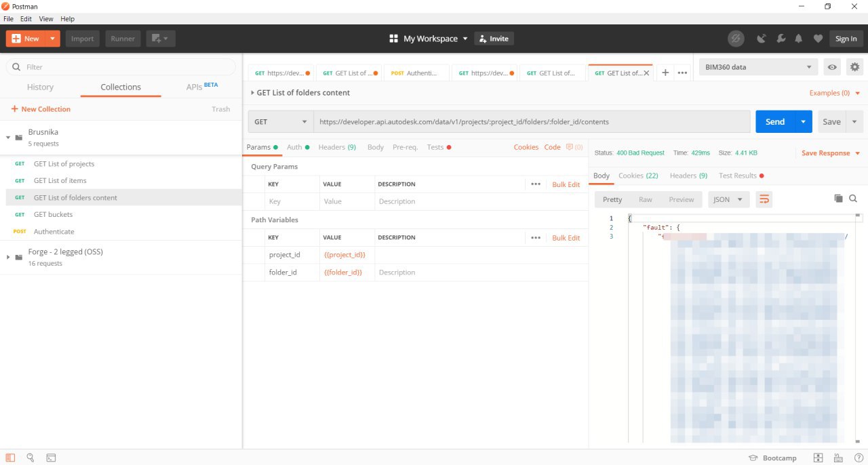Click the heart icon in header

click(x=818, y=39)
